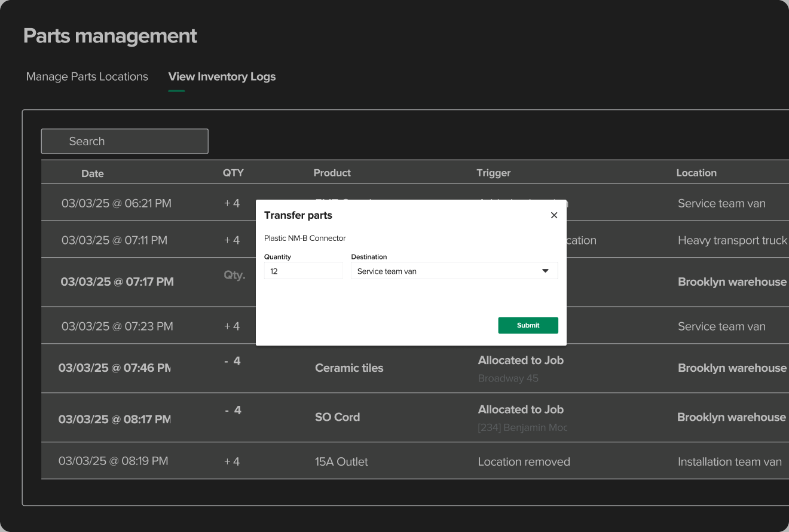Edit the Quantity value of 12

[x=303, y=270]
